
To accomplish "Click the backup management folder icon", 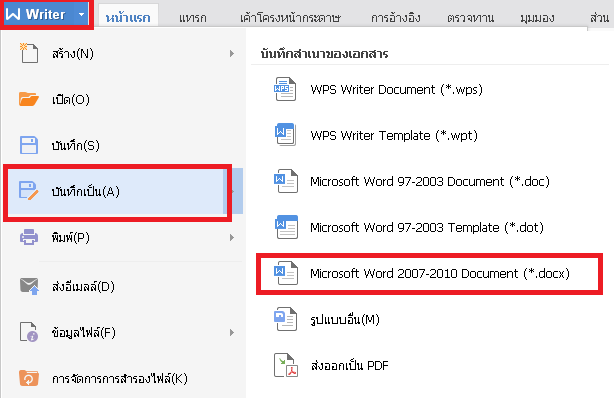I will [29, 378].
